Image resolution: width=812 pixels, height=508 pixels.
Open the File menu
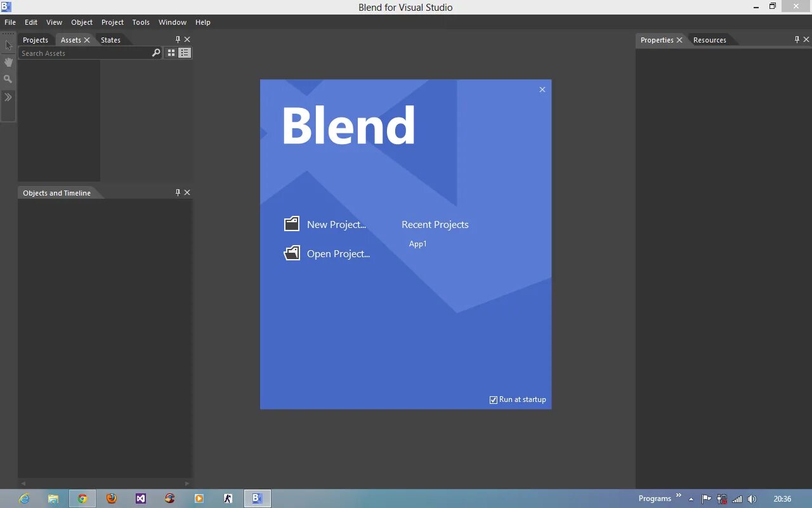point(10,22)
